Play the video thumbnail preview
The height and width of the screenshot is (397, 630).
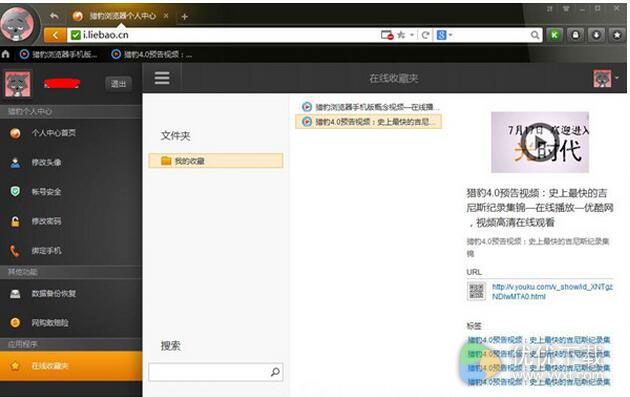pos(540,142)
